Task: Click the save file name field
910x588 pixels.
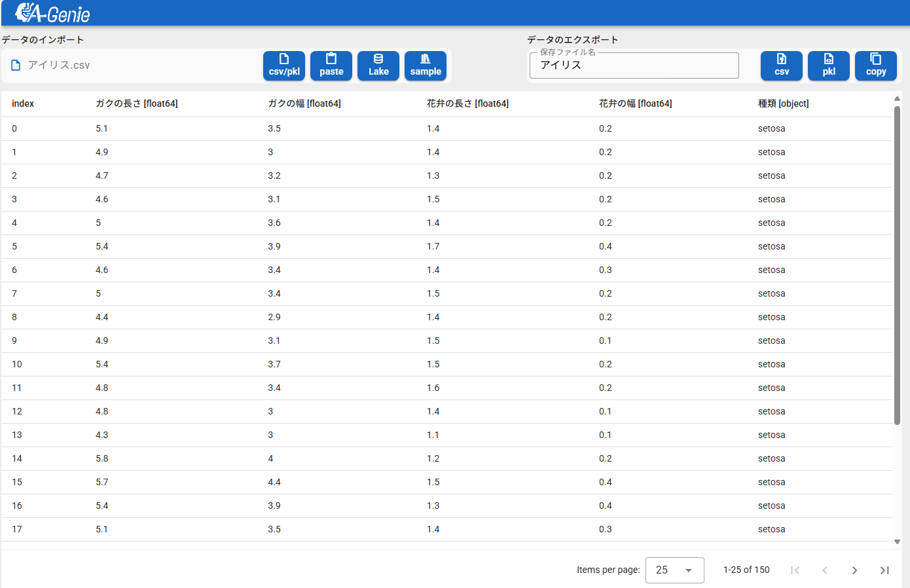Action: tap(634, 65)
